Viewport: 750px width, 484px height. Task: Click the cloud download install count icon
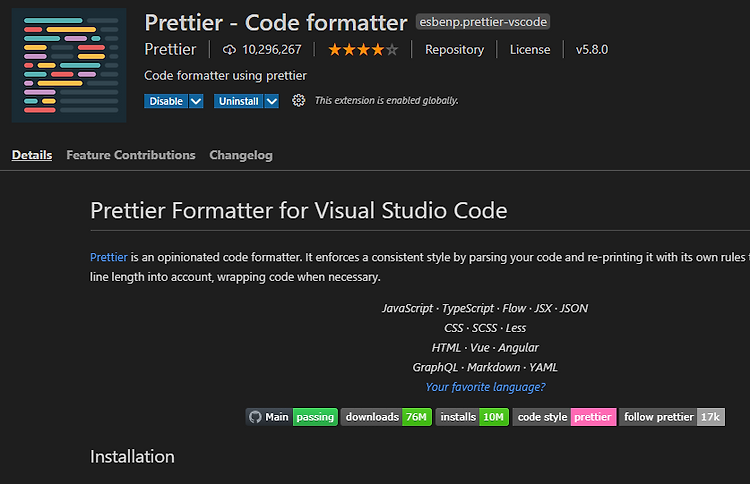[229, 50]
